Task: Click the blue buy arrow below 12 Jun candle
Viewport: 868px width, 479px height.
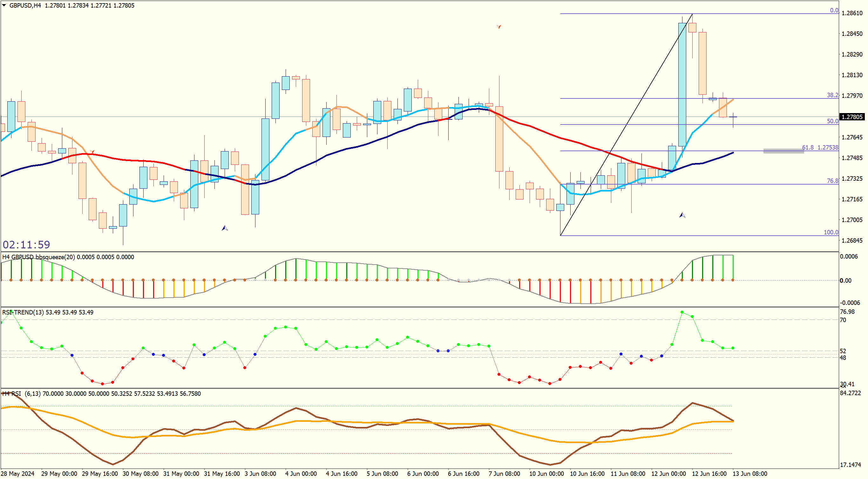Action: tap(682, 215)
